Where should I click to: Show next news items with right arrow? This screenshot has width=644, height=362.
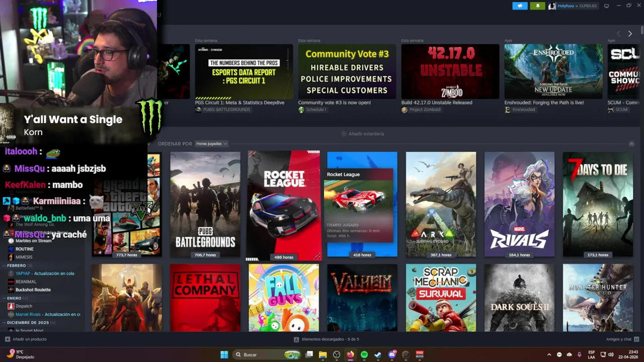click(630, 34)
